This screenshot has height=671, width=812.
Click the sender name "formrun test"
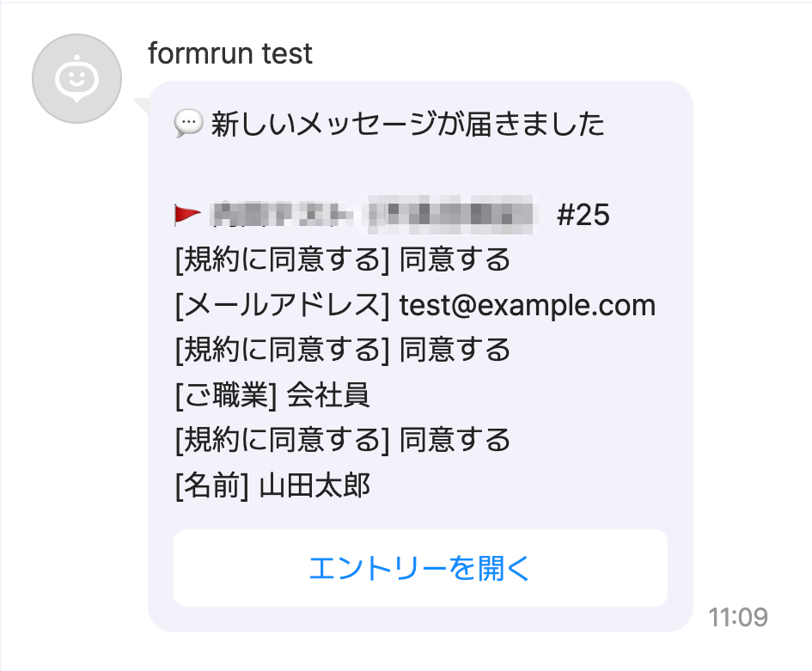coord(230,54)
